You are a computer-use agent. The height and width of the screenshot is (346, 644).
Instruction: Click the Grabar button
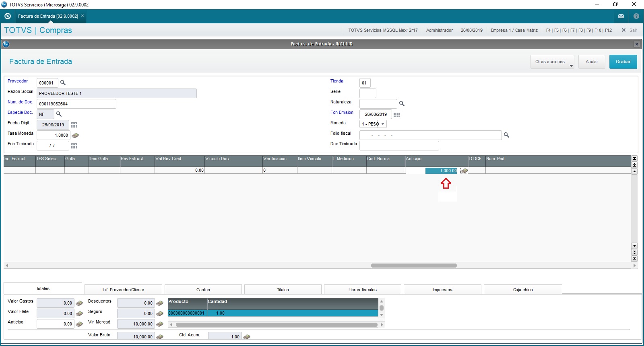coord(623,62)
